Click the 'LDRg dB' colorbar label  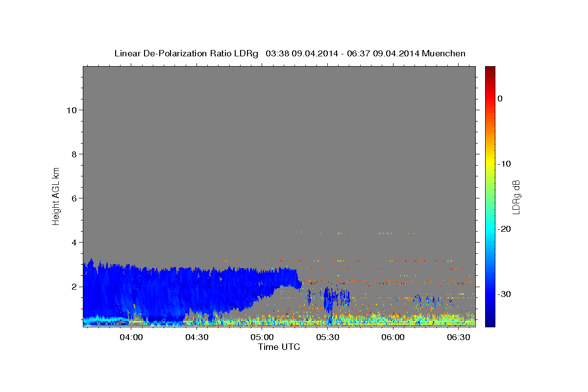pos(516,197)
